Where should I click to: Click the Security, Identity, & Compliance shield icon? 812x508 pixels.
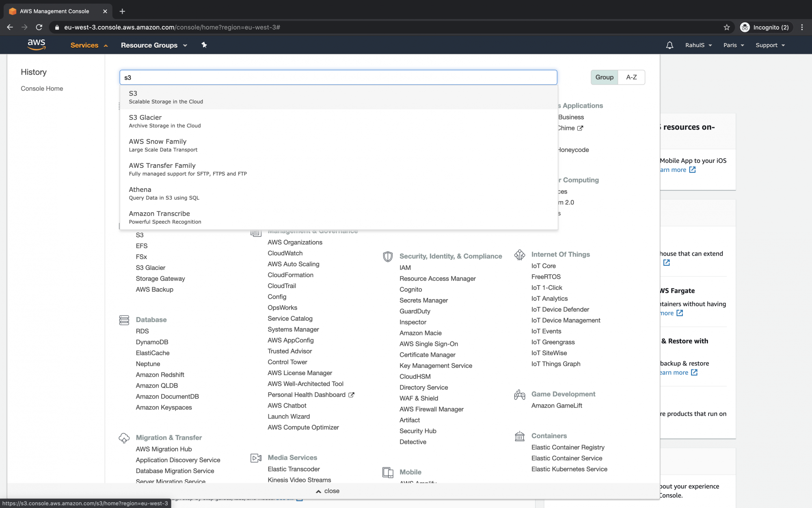point(387,256)
